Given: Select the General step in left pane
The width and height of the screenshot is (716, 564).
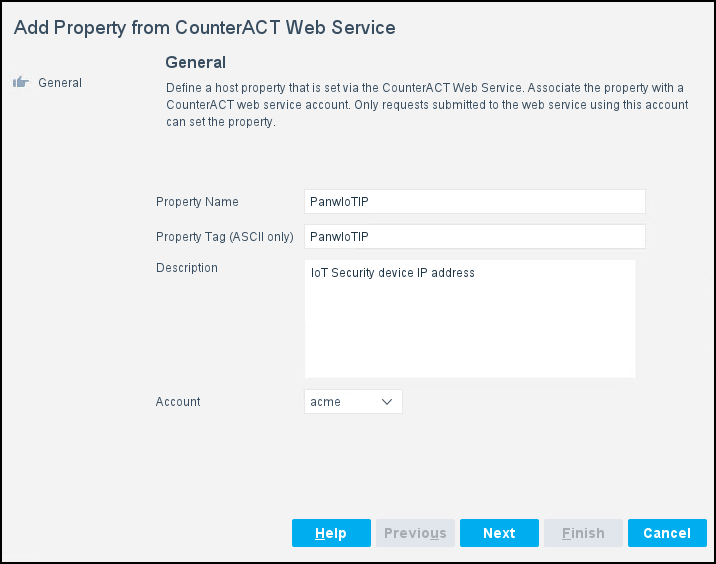Looking at the screenshot, I should point(60,83).
